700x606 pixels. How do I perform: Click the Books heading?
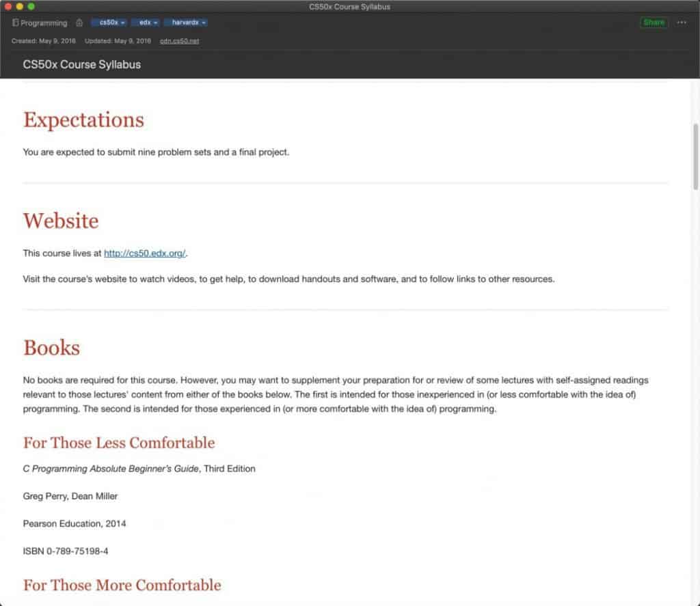[52, 348]
